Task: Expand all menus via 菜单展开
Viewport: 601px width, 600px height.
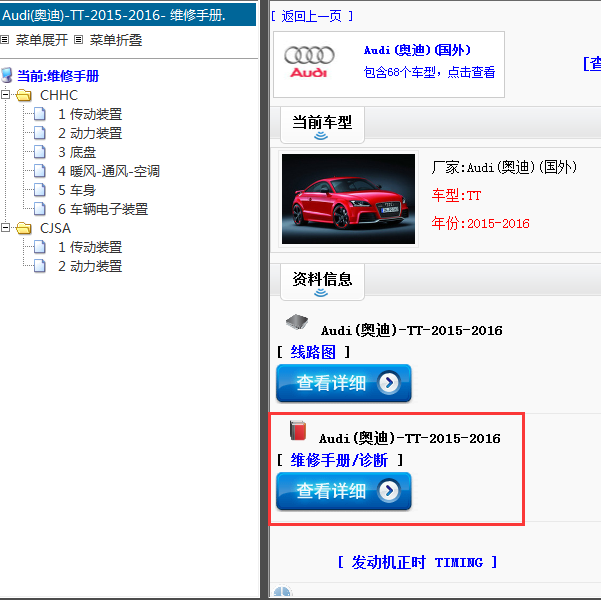Action: click(x=41, y=40)
